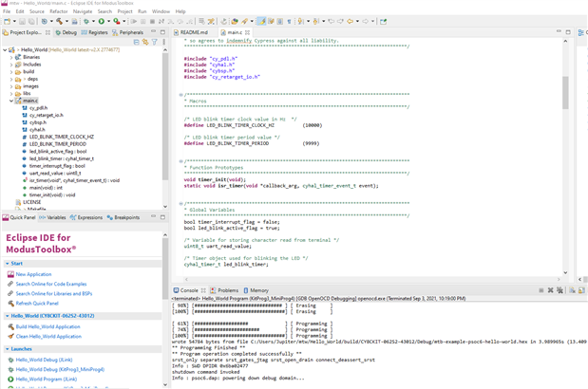The height and width of the screenshot is (389, 588).
Task: Click the green Run launch icon
Action: [102, 21]
